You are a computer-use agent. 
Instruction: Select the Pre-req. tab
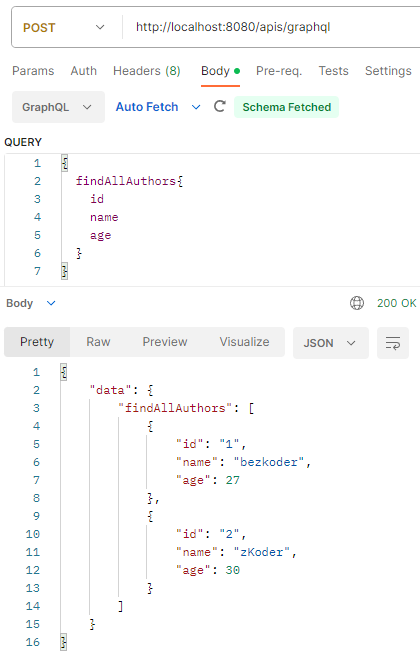[x=279, y=71]
